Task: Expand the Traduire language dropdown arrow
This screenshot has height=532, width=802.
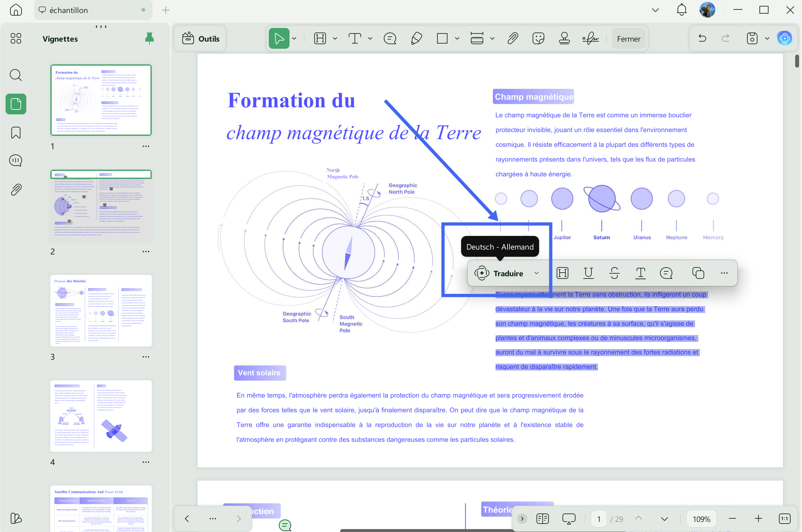Action: click(537, 273)
